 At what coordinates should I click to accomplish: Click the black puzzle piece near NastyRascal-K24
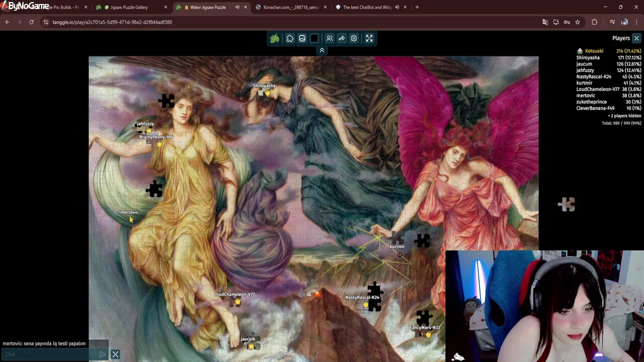[x=374, y=297]
